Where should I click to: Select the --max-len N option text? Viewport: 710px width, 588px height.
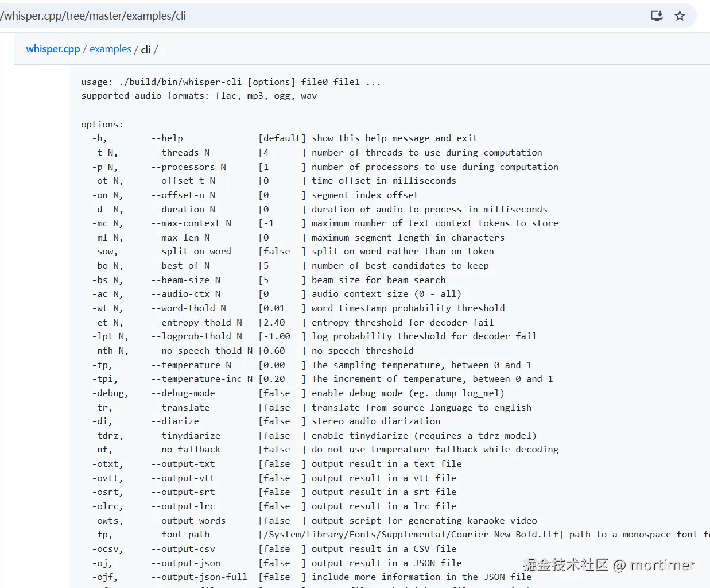(x=180, y=237)
